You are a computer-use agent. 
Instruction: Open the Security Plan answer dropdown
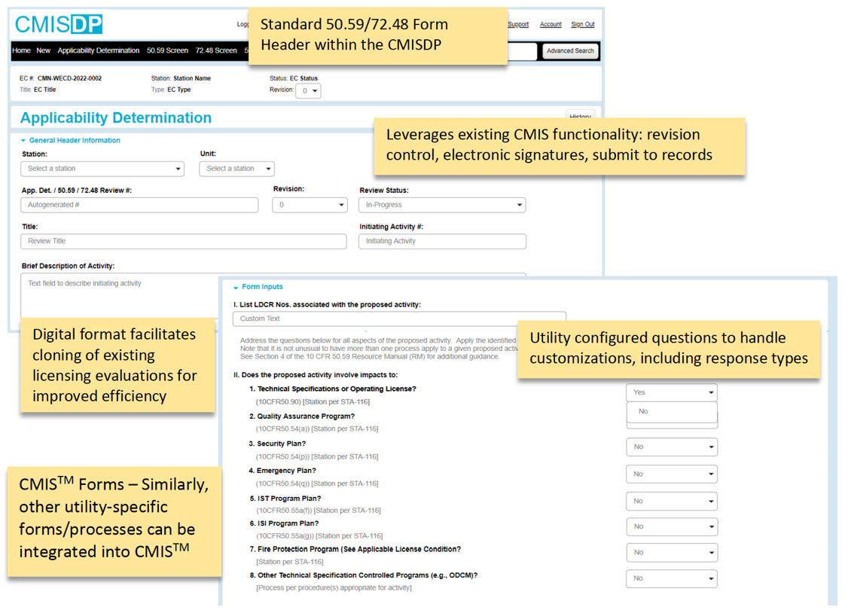[672, 447]
